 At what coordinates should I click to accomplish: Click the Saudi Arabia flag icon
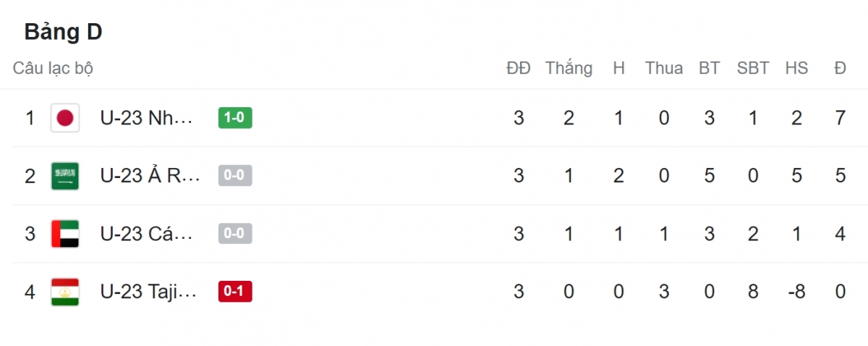pyautogui.click(x=65, y=176)
